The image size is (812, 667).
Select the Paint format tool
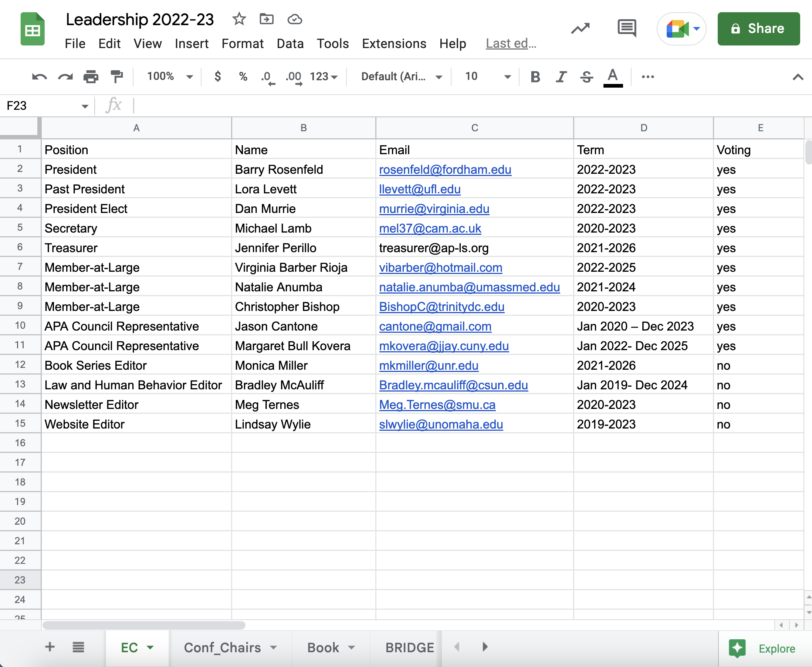click(x=116, y=77)
